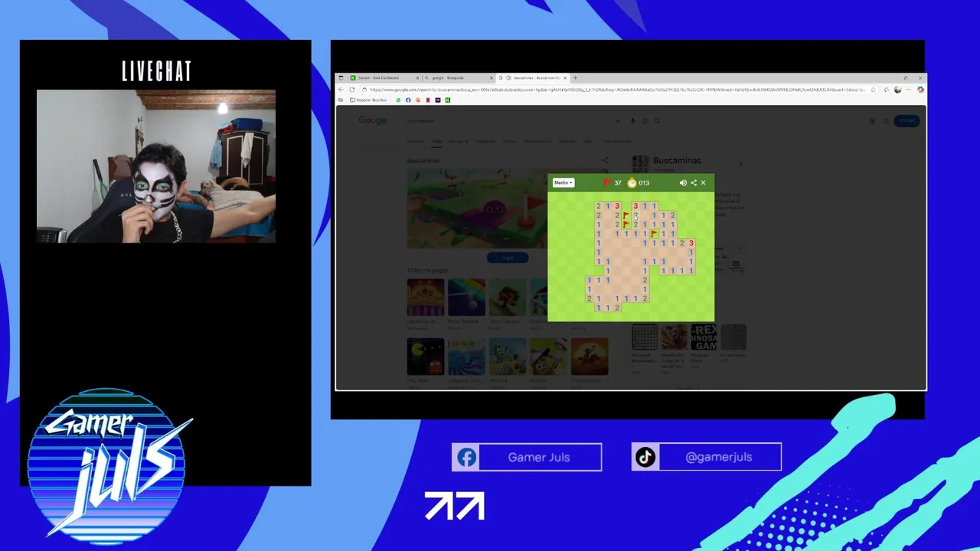Open the rainbow ball game thumbnail
The image size is (980, 551).
coord(466,297)
